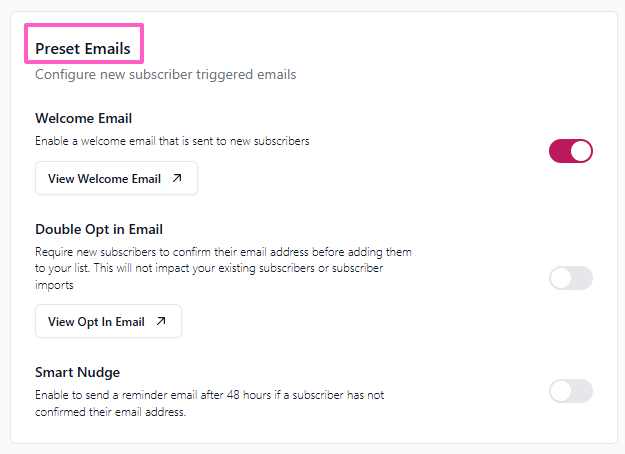Viewport: 625px width, 454px height.
Task: Click the 48-hour reminder description text
Action: (210, 403)
